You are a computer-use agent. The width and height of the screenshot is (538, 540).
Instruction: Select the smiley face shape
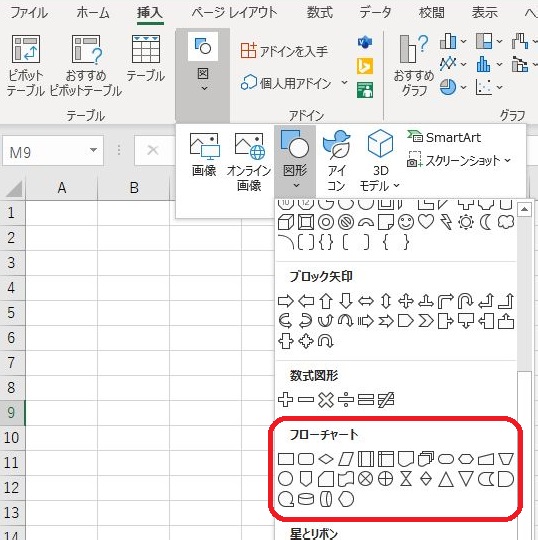point(406,222)
